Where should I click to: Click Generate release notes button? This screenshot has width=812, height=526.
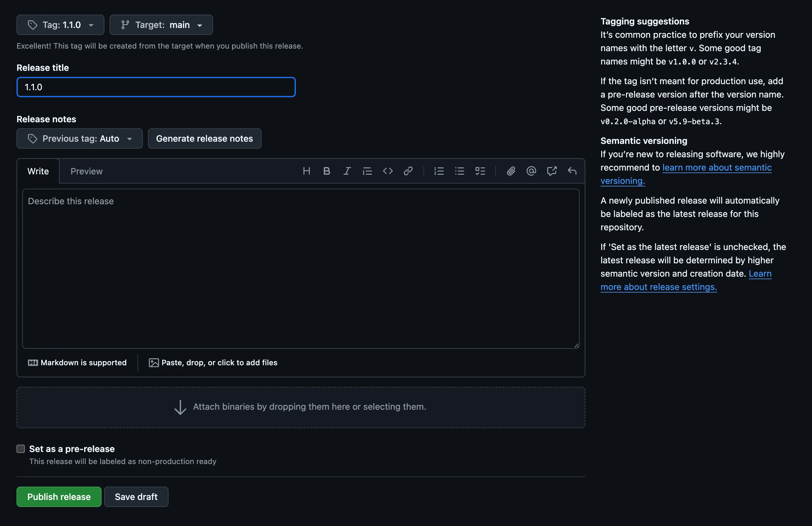coord(204,138)
